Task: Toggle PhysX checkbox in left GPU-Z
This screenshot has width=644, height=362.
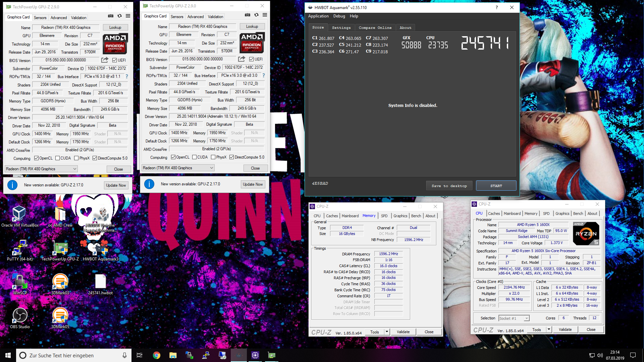Action: [76, 158]
